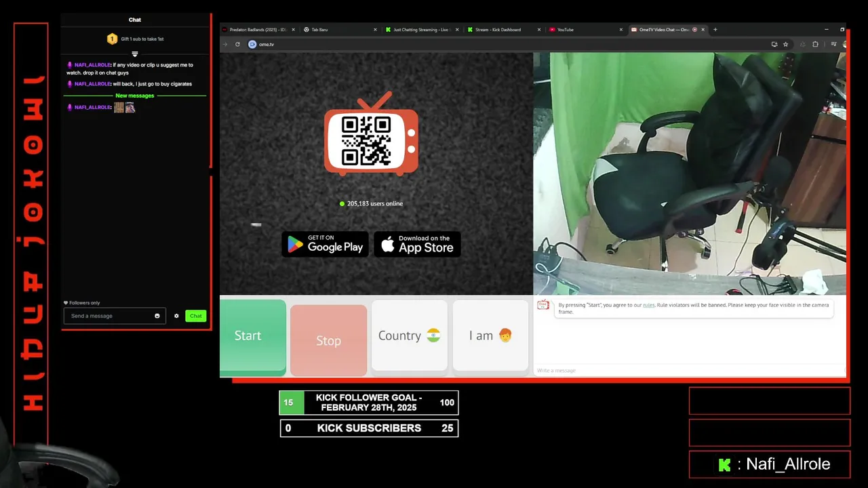Open a new browser tab with plus icon

pyautogui.click(x=715, y=30)
